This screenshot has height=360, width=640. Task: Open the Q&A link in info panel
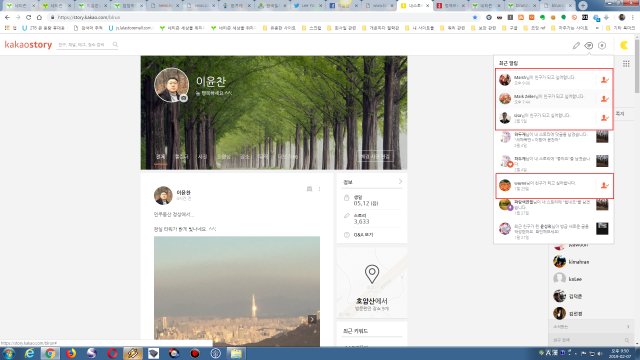coord(363,235)
